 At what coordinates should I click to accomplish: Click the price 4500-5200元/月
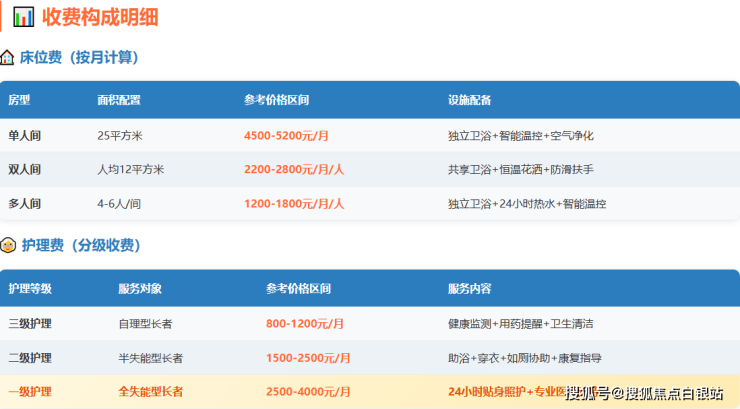(286, 136)
